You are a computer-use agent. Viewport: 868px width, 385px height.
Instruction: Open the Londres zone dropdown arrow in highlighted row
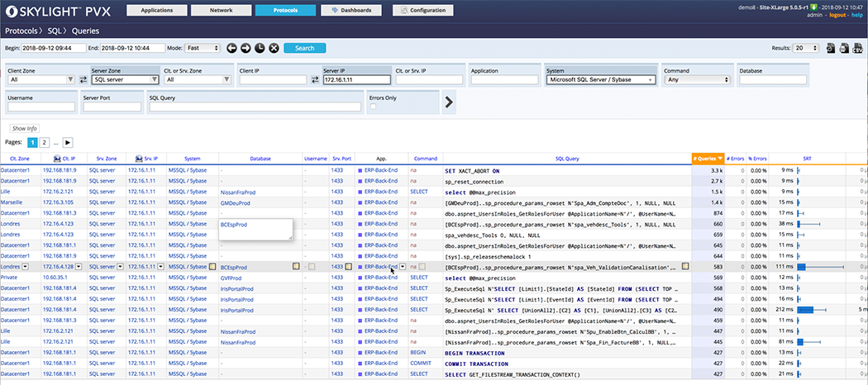[x=26, y=267]
